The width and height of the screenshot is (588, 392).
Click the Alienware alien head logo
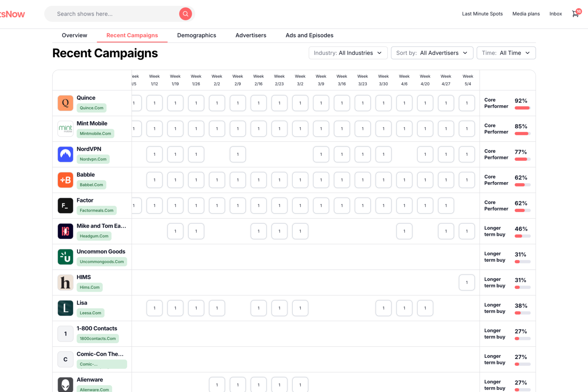[66, 384]
